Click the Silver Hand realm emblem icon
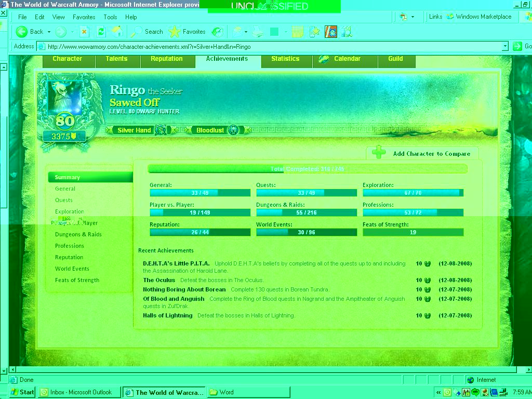 point(161,130)
